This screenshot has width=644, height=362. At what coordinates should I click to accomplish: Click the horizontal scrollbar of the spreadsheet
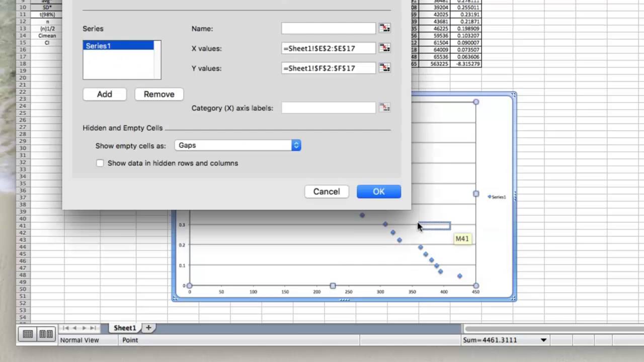pos(553,328)
